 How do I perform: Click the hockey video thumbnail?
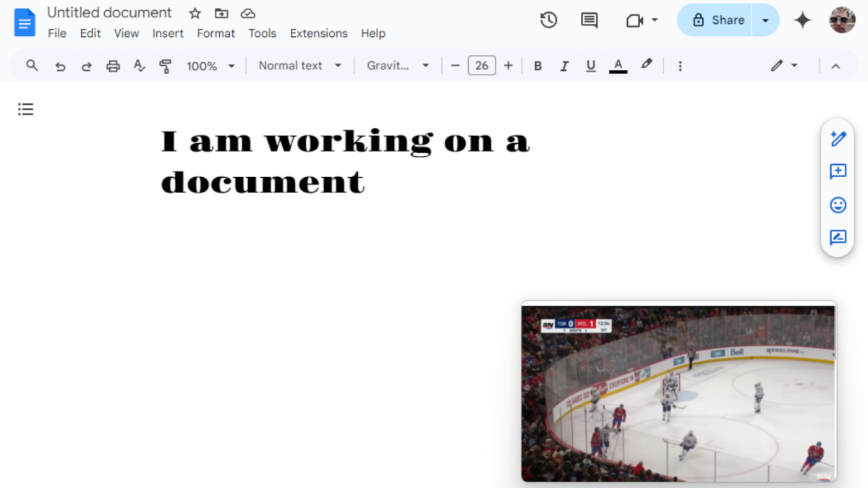click(678, 393)
